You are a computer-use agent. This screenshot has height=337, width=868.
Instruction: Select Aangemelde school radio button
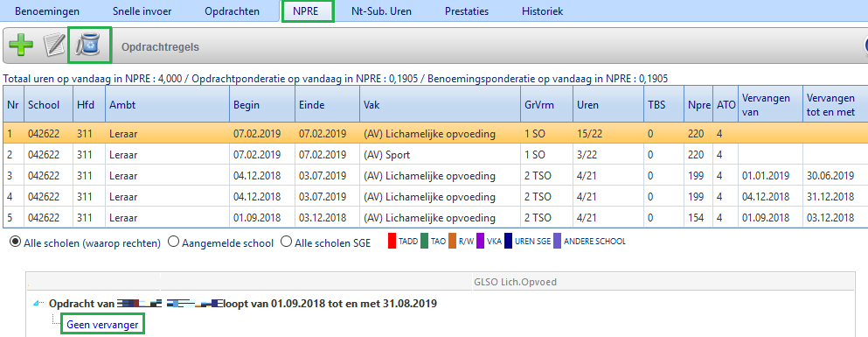(173, 242)
